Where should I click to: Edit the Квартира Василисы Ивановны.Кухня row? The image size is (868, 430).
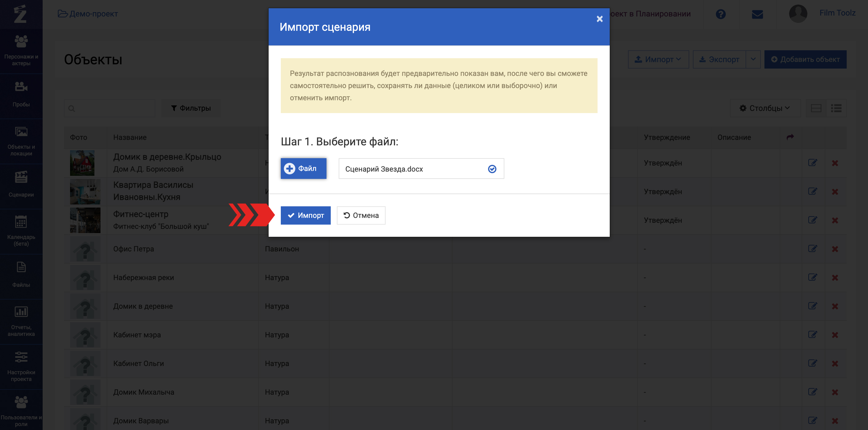pyautogui.click(x=812, y=191)
